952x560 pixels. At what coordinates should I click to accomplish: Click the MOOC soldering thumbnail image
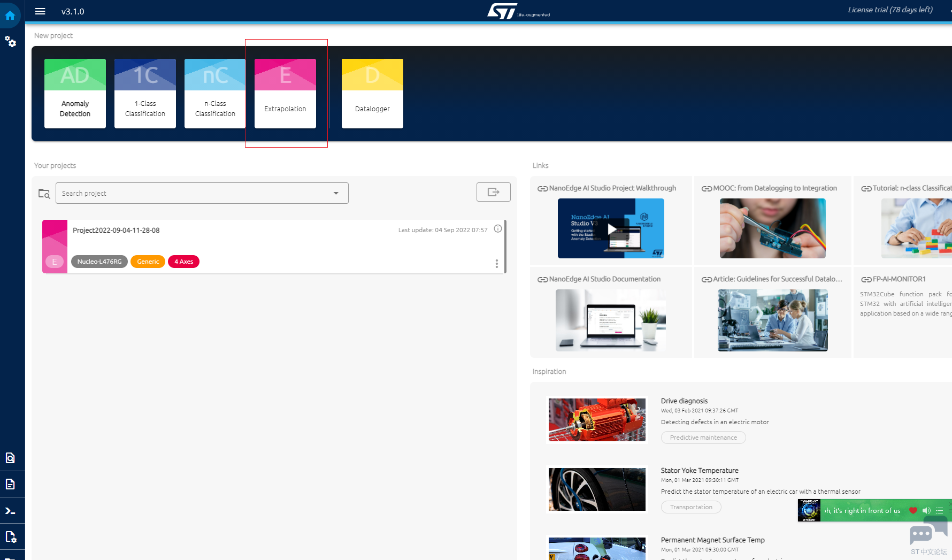773,228
